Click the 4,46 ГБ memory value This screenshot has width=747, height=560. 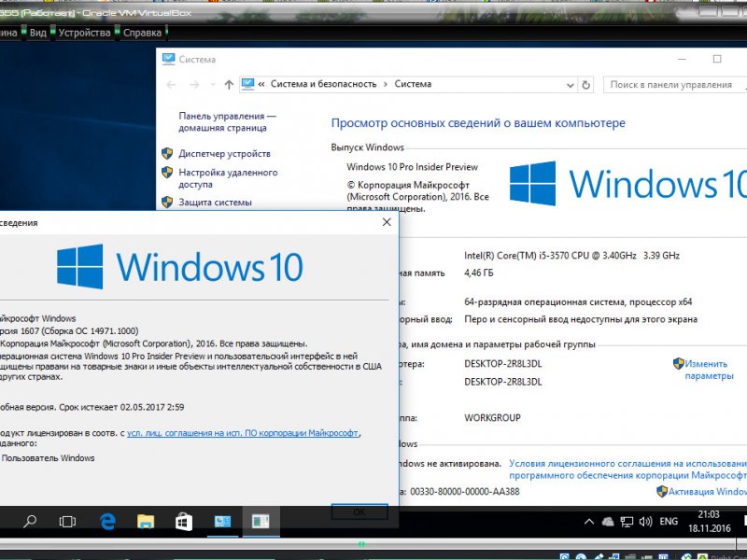tap(479, 273)
